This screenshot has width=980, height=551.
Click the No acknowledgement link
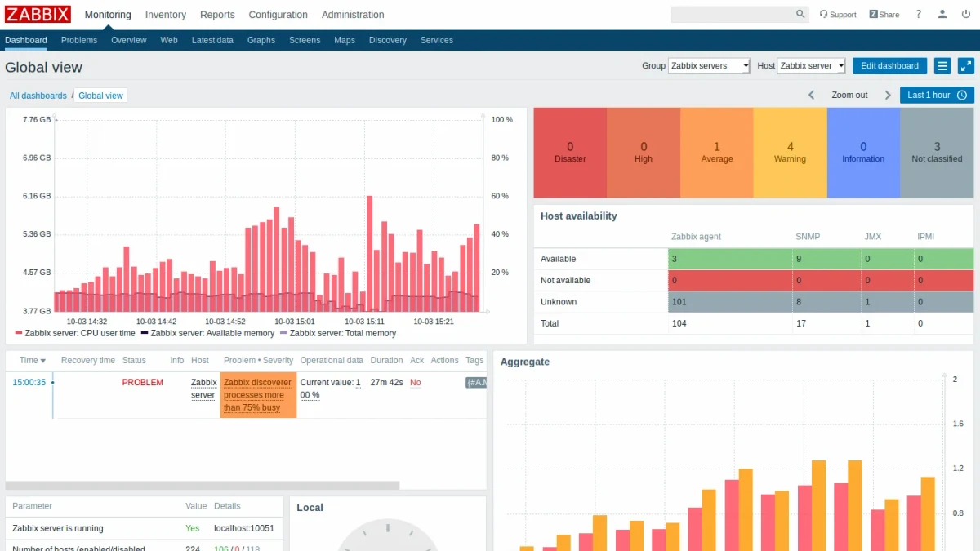pos(416,382)
